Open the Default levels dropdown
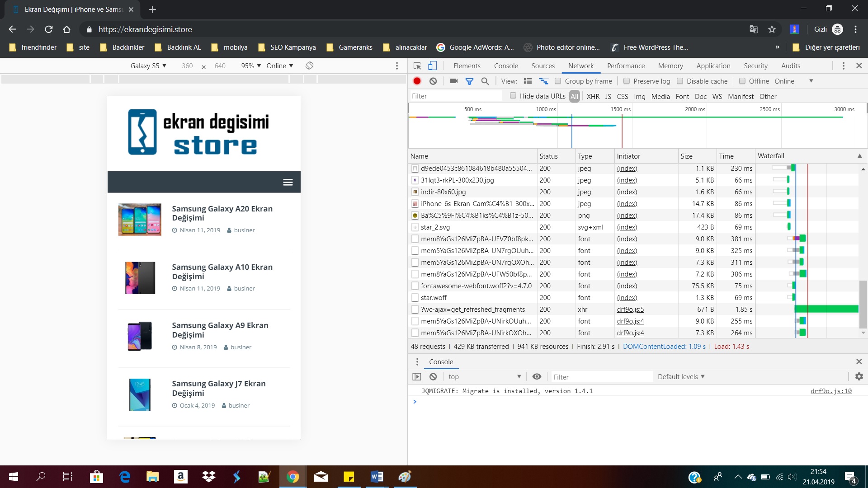 pos(681,377)
